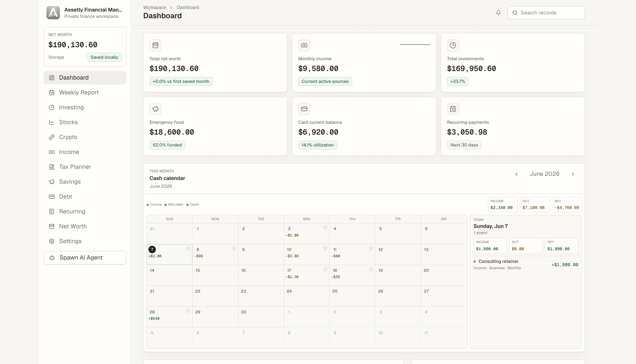
Task: Click the Card current balance card icon
Action: click(x=304, y=109)
